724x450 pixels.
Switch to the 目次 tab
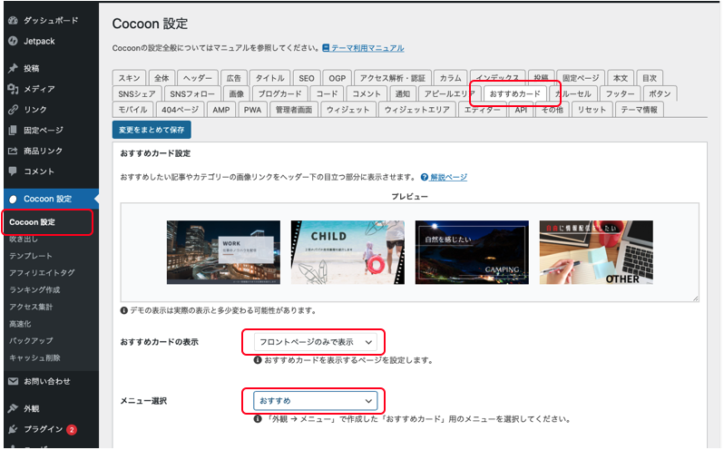[650, 78]
